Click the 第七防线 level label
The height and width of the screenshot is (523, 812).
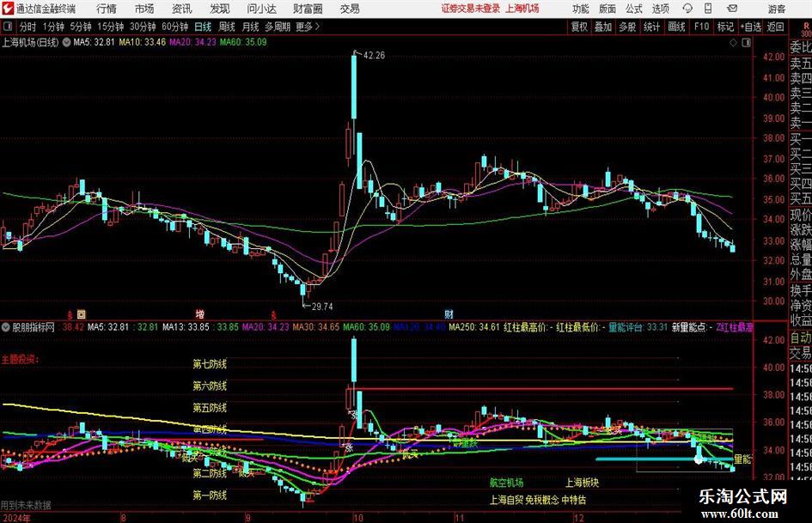[210, 364]
